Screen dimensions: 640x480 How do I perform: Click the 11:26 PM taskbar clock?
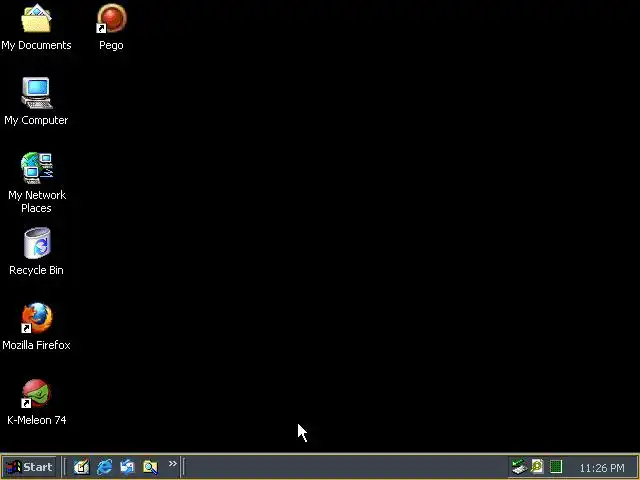pos(602,468)
